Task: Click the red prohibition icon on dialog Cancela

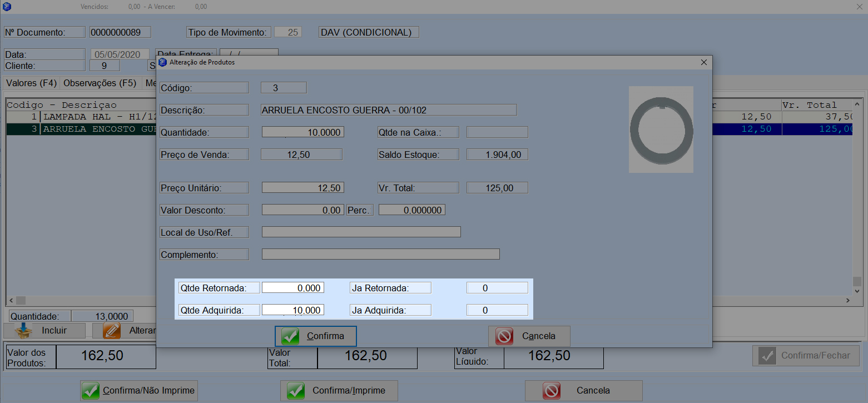Action: (x=504, y=336)
